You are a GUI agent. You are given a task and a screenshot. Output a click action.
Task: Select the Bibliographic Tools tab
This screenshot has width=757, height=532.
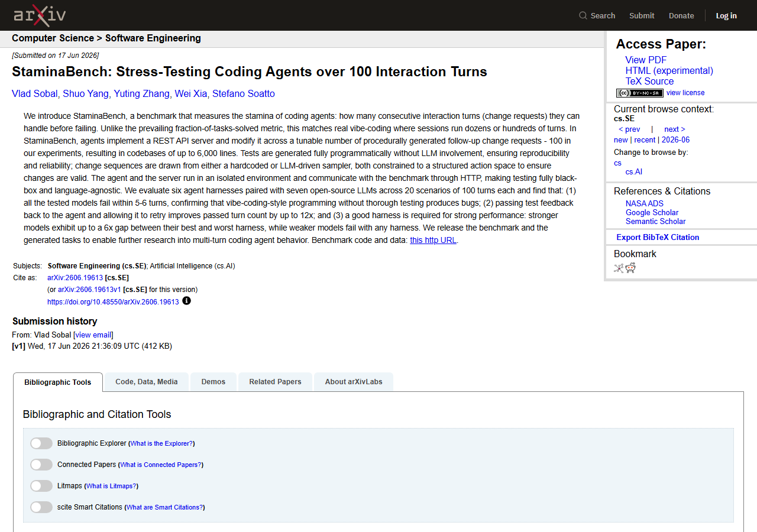[x=58, y=382]
